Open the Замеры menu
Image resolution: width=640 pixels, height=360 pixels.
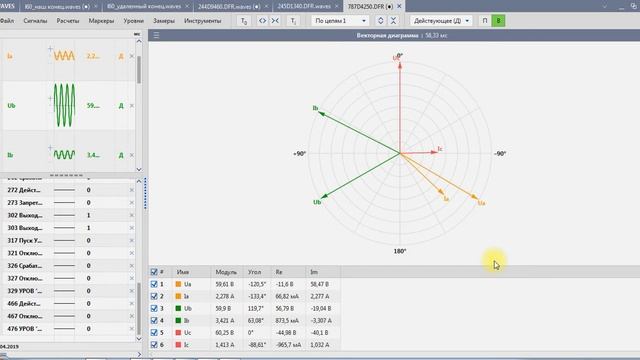[x=164, y=21]
